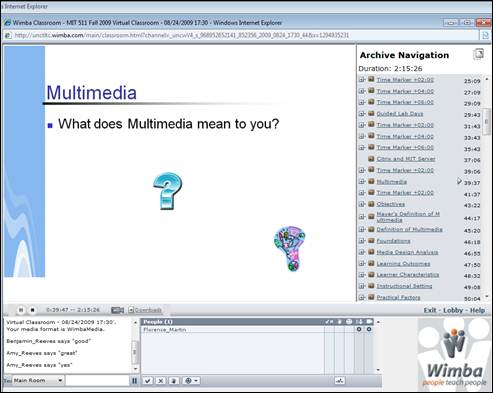Click the Lobby link
This screenshot has height=393, width=493.
pos(453,310)
